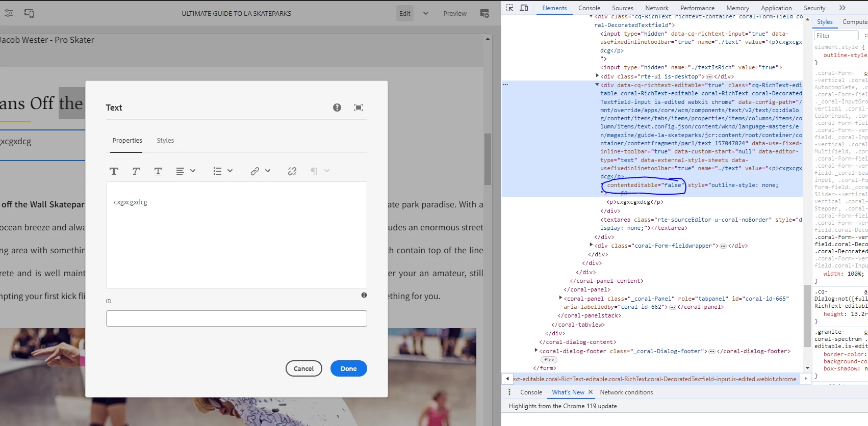The width and height of the screenshot is (868, 426).
Task: Toggle the AEM side panel icon
Action: 9,13
